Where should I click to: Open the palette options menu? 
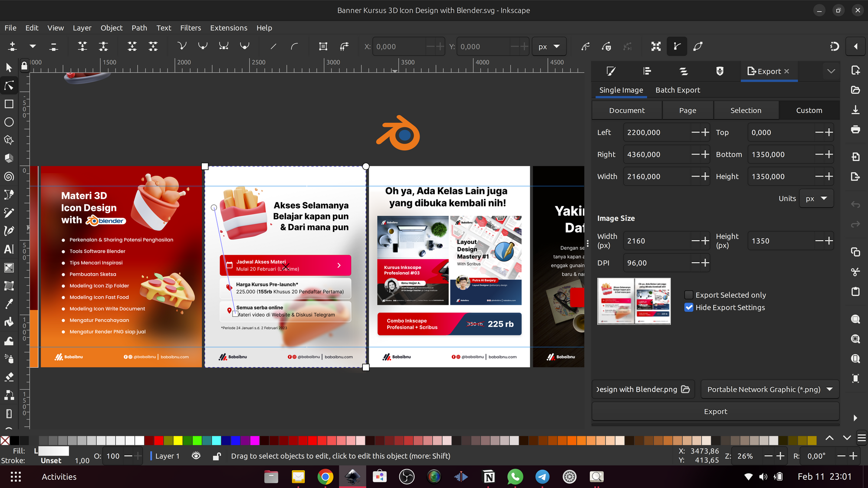click(x=862, y=438)
